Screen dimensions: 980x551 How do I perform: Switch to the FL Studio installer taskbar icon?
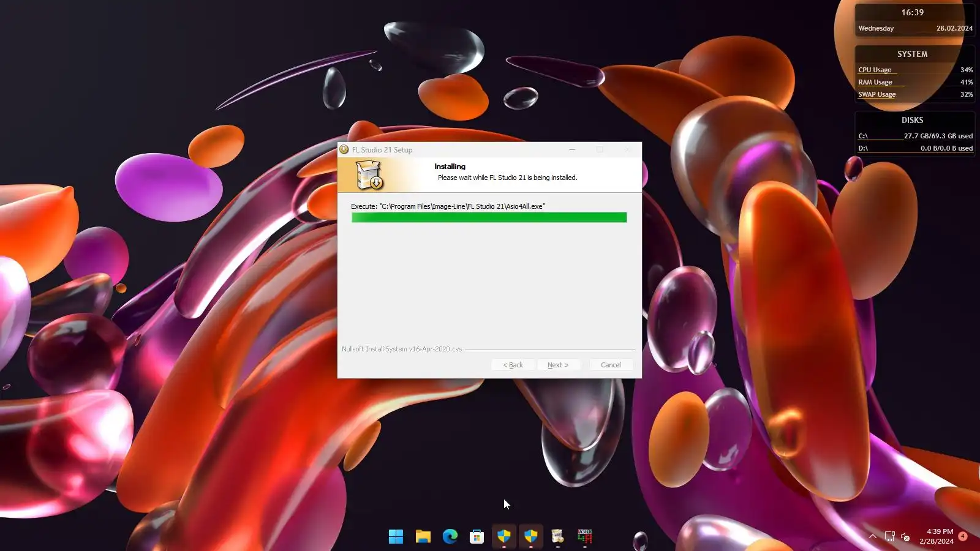pyautogui.click(x=557, y=537)
